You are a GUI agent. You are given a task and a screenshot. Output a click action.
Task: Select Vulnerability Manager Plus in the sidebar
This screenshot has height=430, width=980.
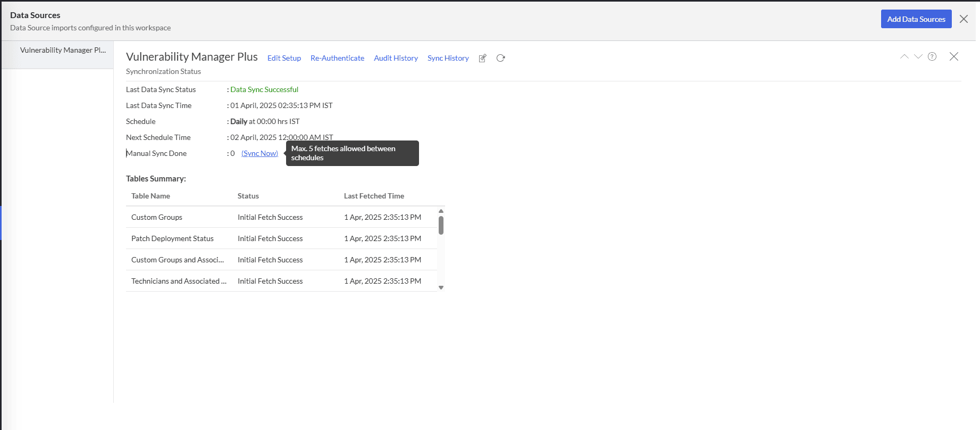pyautogui.click(x=63, y=50)
